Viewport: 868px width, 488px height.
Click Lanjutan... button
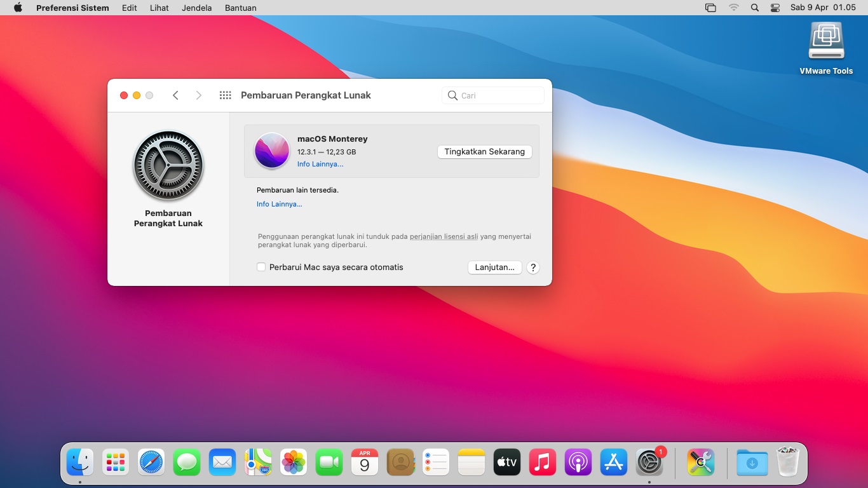495,267
